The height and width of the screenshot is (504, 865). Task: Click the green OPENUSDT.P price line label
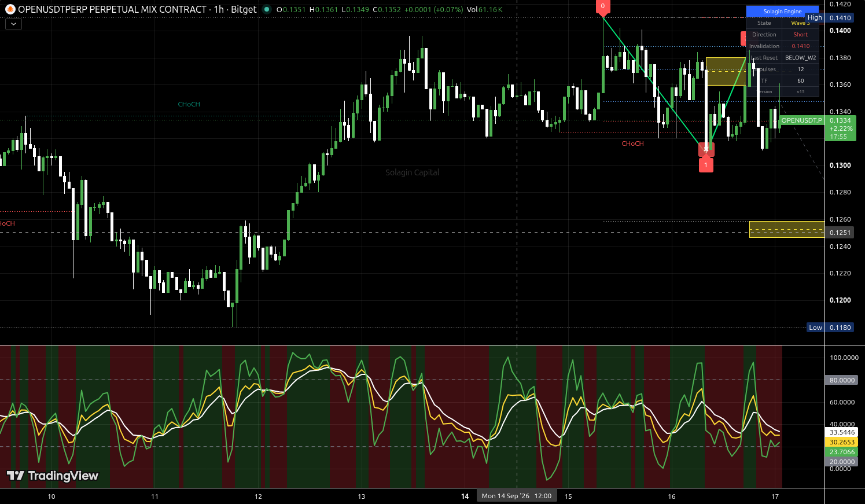(x=801, y=120)
